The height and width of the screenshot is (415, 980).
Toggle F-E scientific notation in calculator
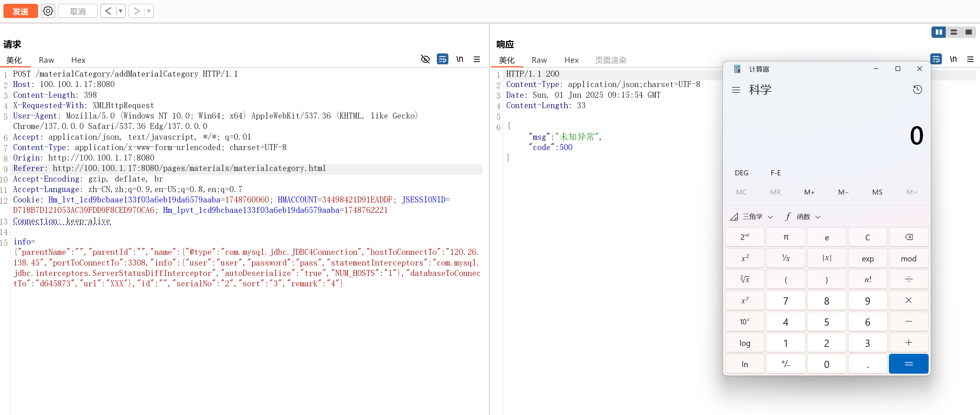coord(775,173)
